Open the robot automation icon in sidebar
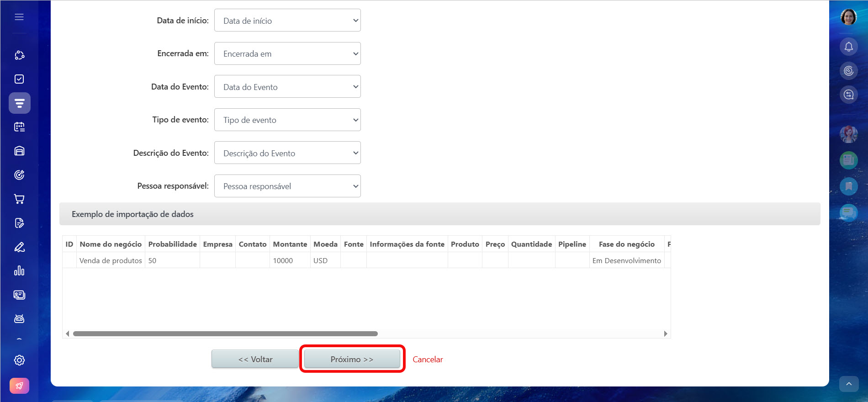 (19, 319)
